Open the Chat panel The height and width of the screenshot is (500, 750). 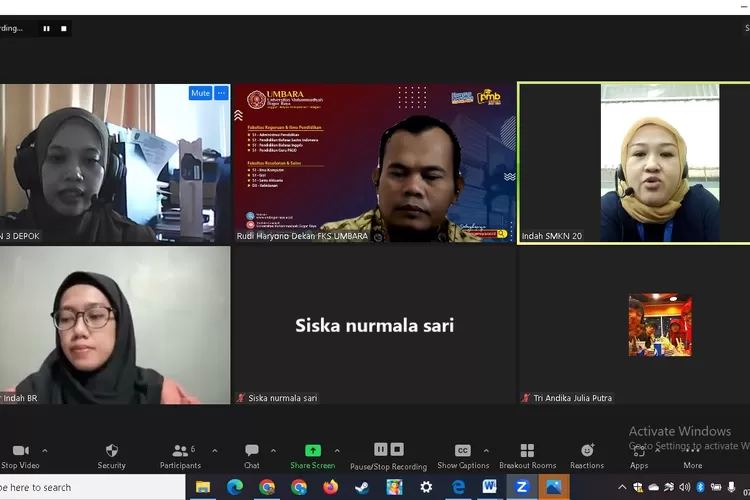click(x=252, y=456)
